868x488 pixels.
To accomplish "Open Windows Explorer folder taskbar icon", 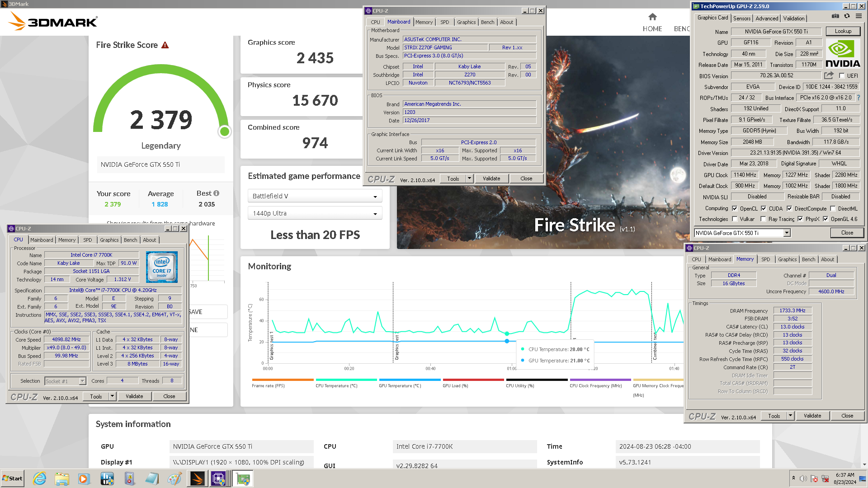I will (62, 479).
